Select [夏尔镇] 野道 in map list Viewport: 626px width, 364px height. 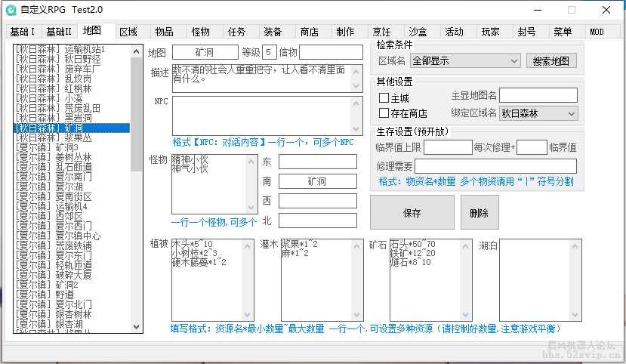pyautogui.click(x=72, y=295)
